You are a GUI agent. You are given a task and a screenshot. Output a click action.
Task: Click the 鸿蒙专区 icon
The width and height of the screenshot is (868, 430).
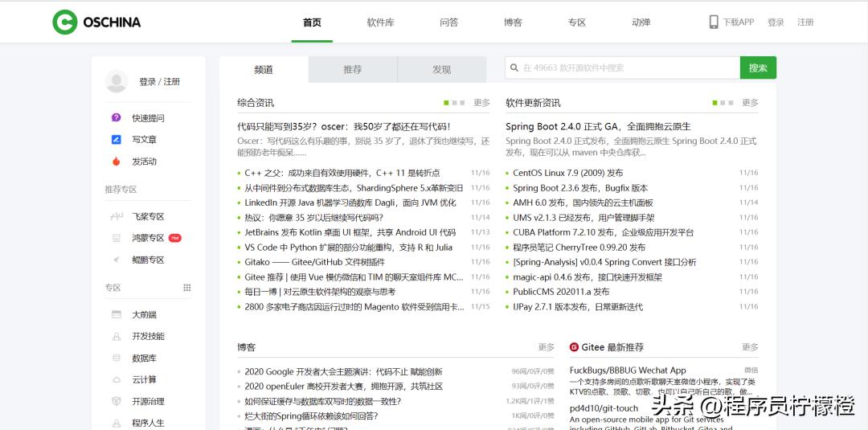pos(117,238)
